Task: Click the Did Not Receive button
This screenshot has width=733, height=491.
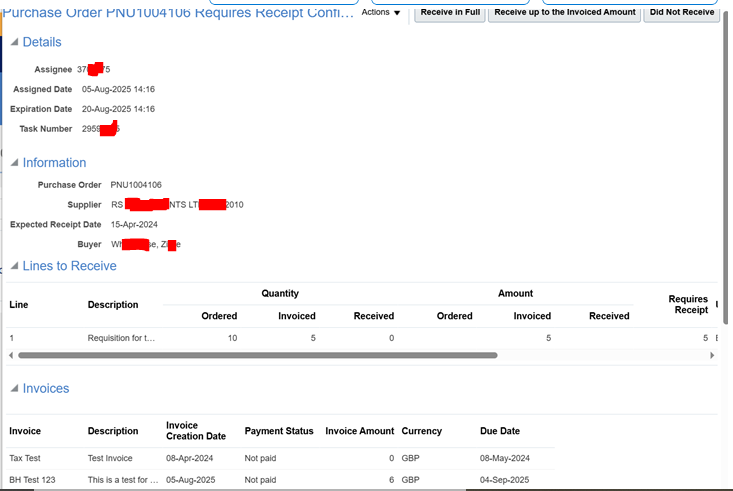Action: pos(682,12)
